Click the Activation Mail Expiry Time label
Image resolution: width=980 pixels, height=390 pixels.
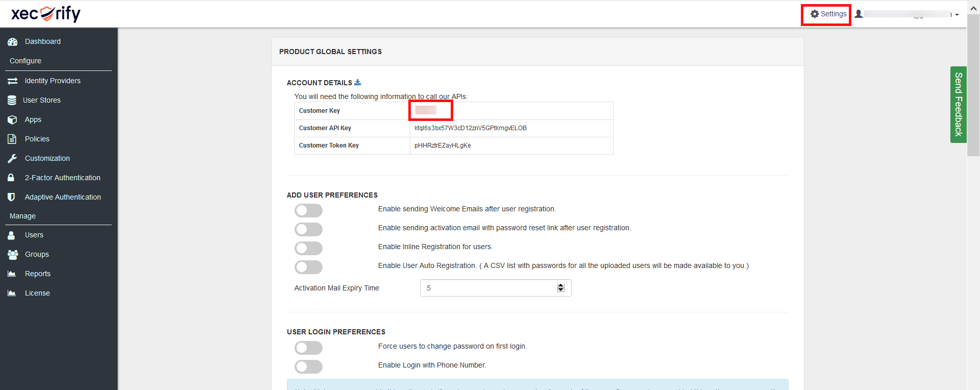337,288
